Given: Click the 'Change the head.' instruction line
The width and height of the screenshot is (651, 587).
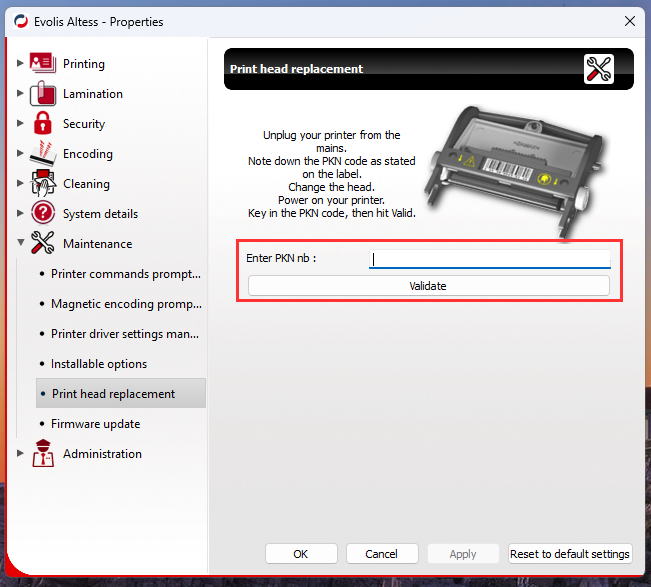Looking at the screenshot, I should coord(331,187).
